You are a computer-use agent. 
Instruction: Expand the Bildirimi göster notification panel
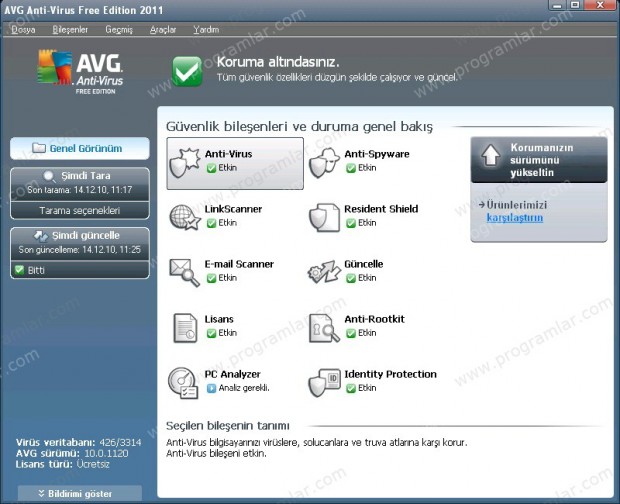pos(80,494)
